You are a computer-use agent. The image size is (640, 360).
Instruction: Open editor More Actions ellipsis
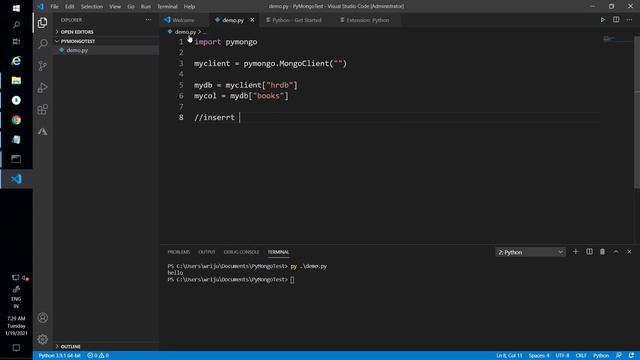[629, 20]
